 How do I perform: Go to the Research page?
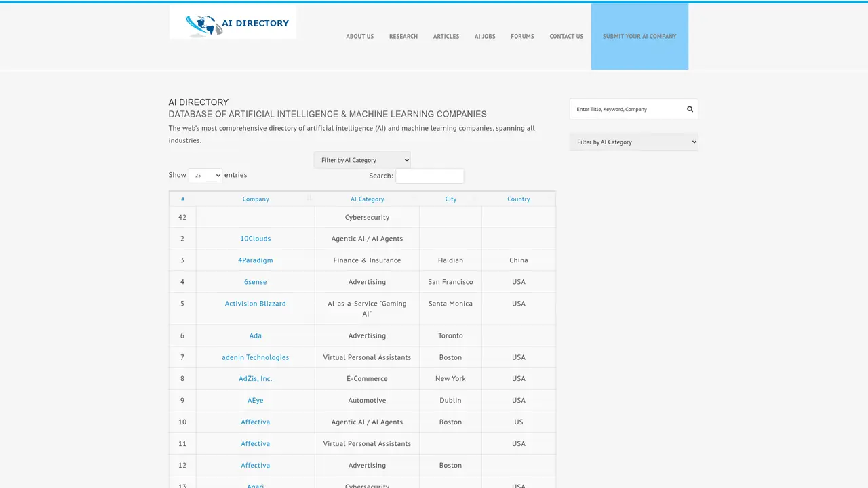403,37
